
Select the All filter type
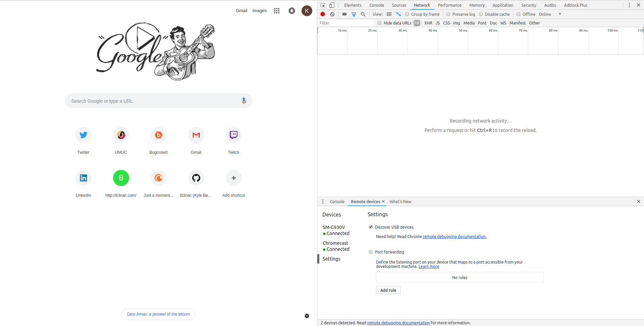(x=417, y=23)
